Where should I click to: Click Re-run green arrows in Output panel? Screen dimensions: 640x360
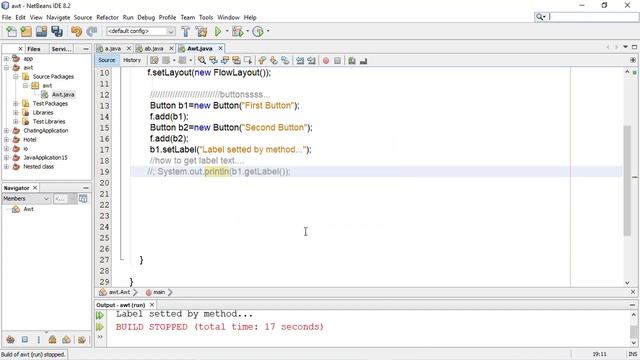[x=100, y=315]
